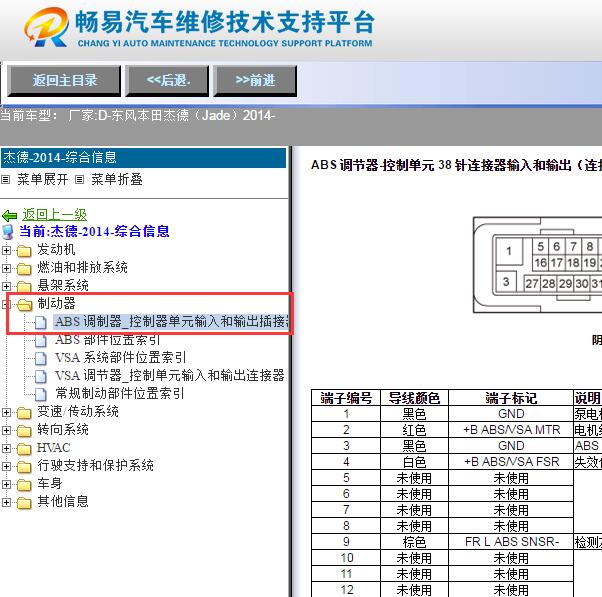
Task: Go forward with the >>前进 button
Action: click(255, 81)
